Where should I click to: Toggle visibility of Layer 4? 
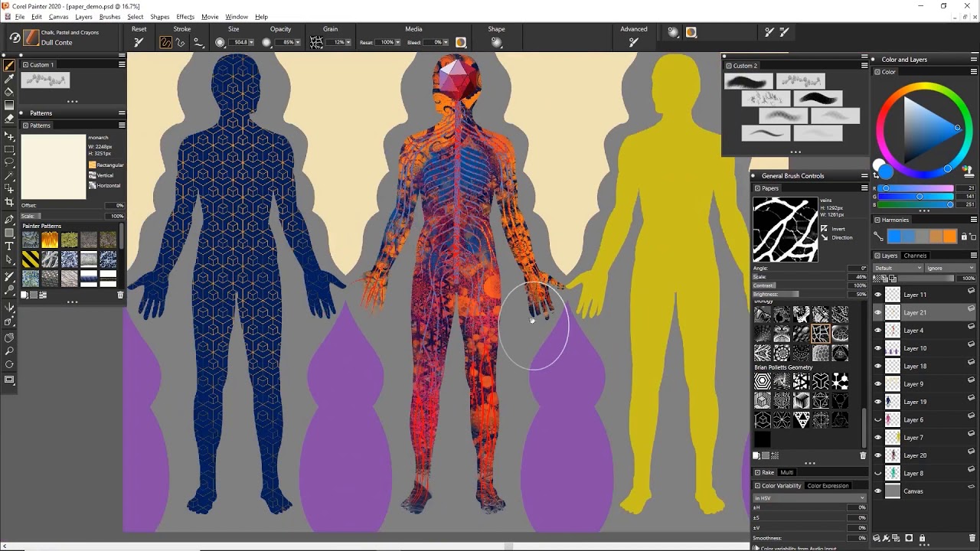[878, 331]
